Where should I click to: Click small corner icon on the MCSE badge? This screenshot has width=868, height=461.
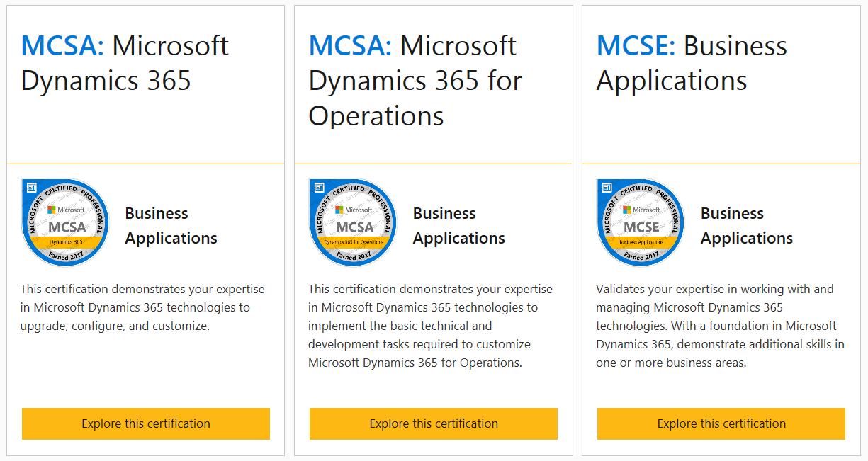click(607, 188)
